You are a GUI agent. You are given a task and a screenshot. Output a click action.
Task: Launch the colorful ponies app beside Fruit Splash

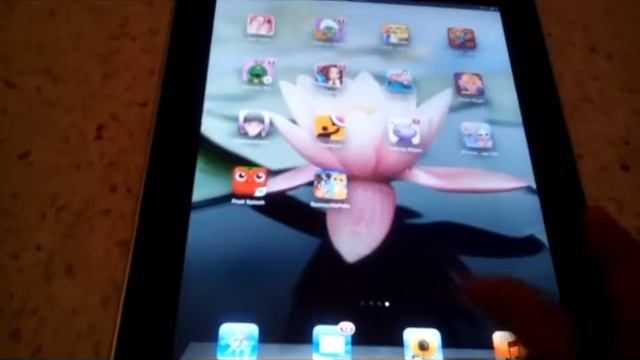[330, 185]
